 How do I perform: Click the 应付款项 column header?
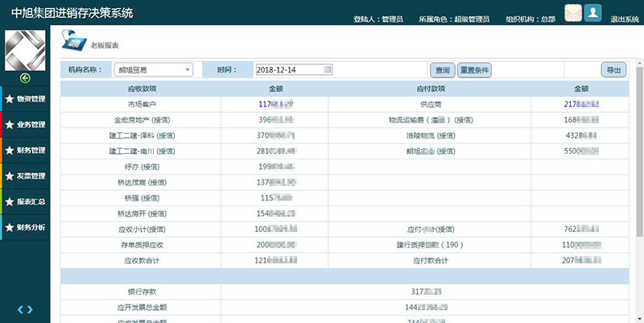pyautogui.click(x=430, y=89)
